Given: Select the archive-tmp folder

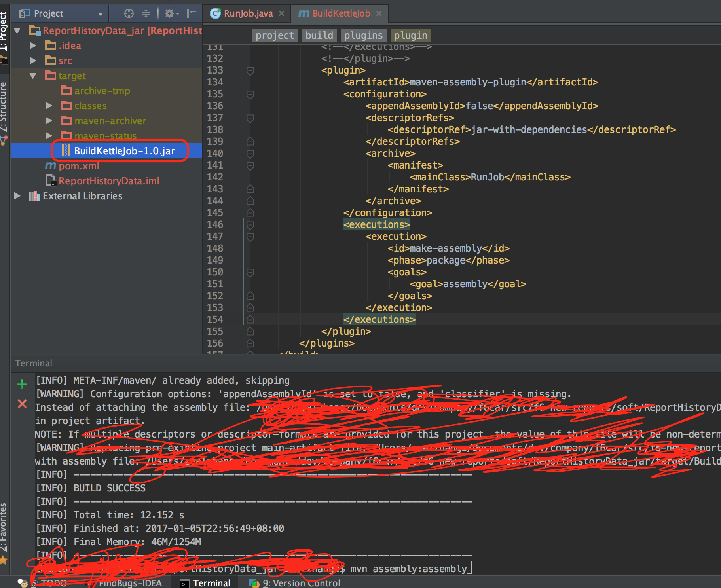Looking at the screenshot, I should click(102, 91).
